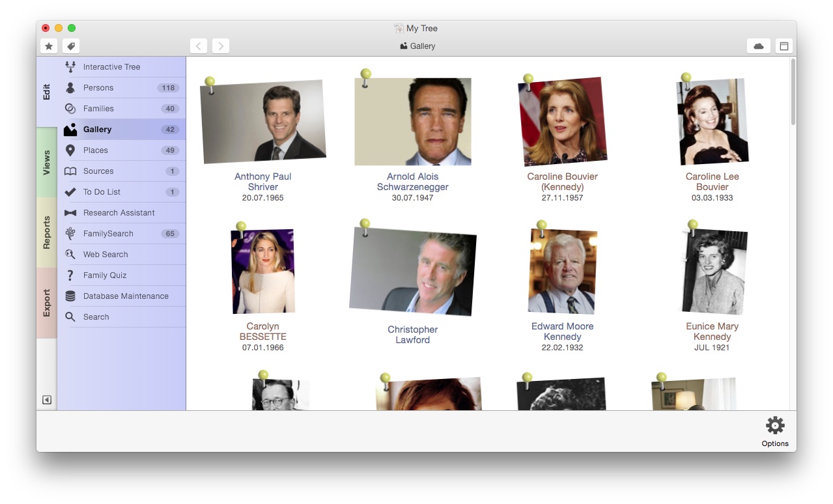Select Edward Moore Kennedy photo
833x504 pixels.
[563, 271]
